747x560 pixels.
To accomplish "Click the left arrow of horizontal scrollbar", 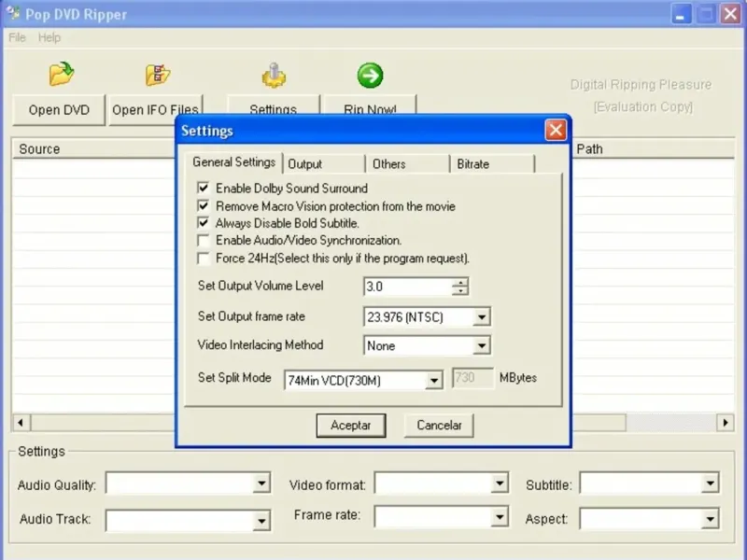I will coord(21,423).
